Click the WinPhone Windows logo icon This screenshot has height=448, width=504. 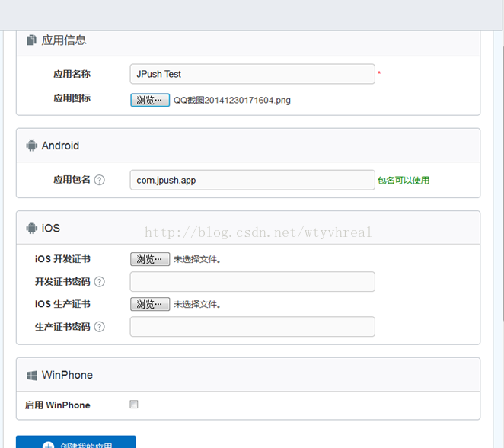click(31, 376)
